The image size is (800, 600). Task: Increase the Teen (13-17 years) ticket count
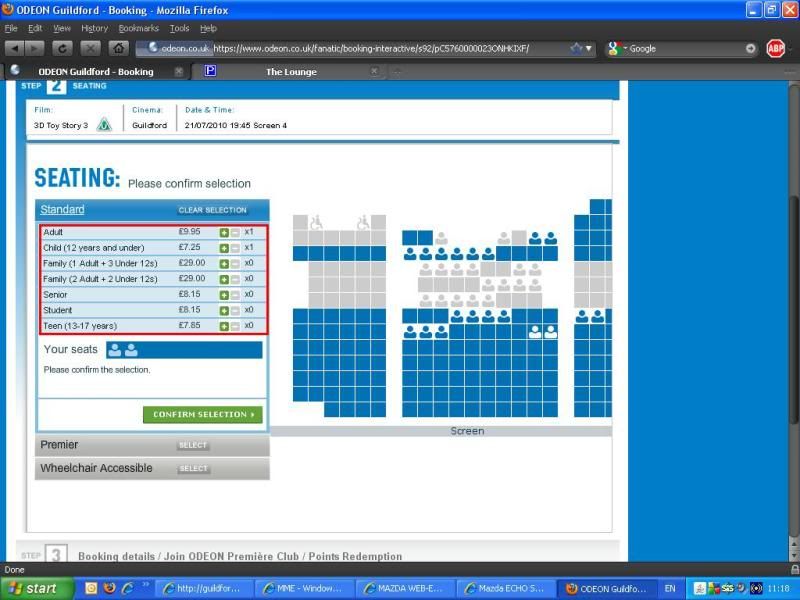[224, 326]
